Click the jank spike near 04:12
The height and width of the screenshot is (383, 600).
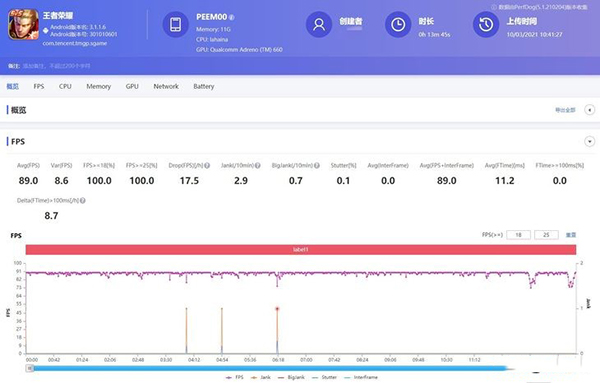point(186,331)
